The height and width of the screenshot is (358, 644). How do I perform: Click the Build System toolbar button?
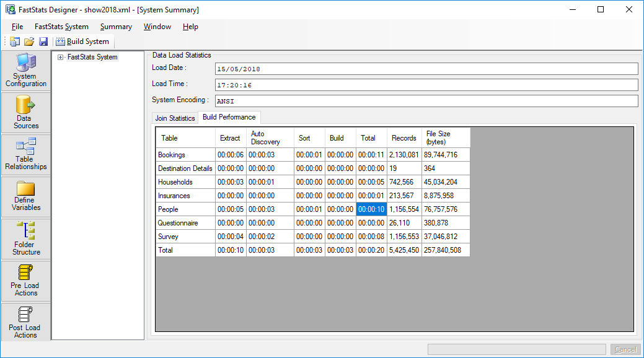(x=82, y=41)
